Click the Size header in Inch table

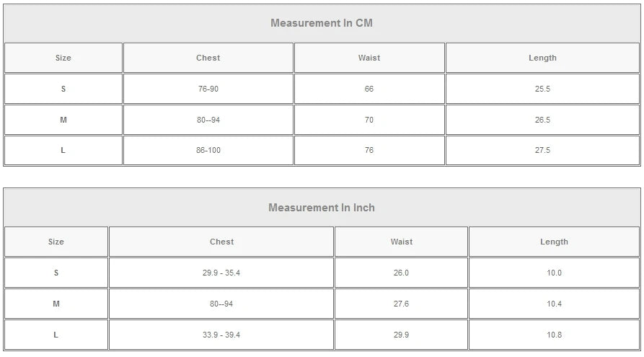[x=56, y=242]
